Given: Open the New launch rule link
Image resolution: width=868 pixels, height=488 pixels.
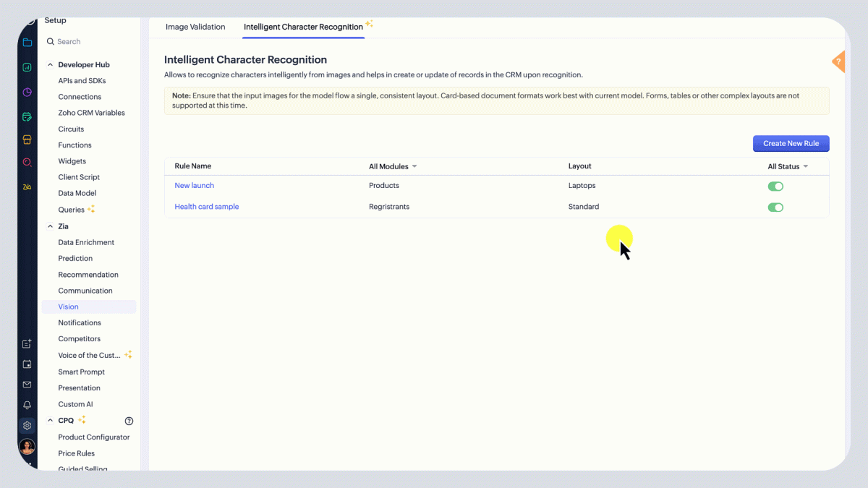Looking at the screenshot, I should click(194, 186).
